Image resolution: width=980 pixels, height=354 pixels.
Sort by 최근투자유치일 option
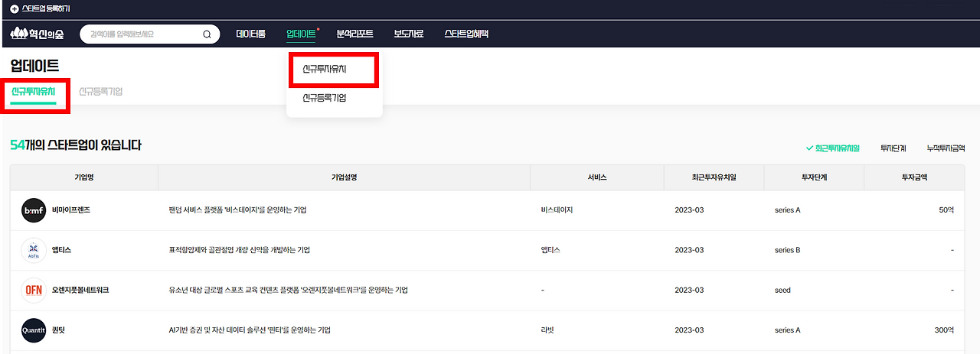tap(833, 148)
